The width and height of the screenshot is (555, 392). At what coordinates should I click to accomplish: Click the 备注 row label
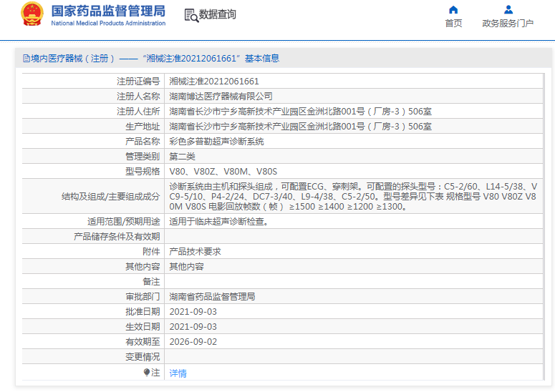152,282
